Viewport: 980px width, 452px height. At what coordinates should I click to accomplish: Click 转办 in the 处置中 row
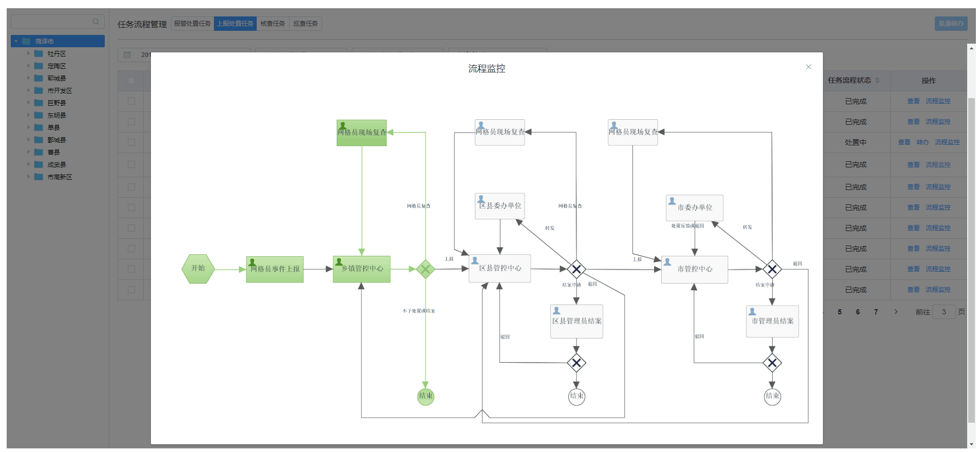pyautogui.click(x=923, y=142)
